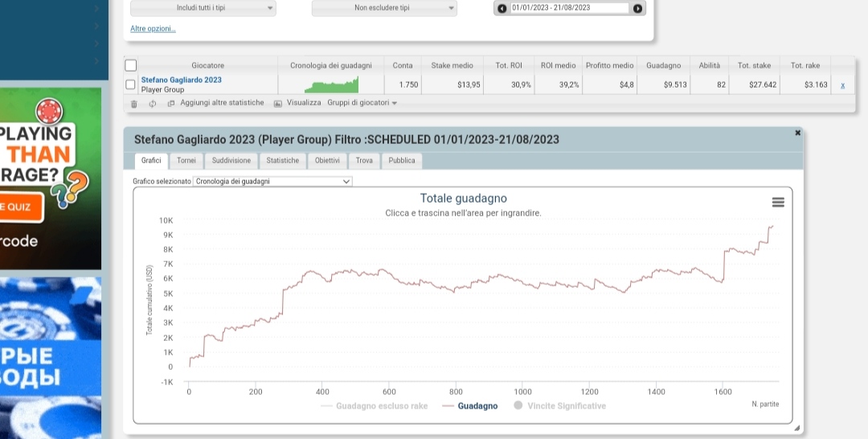
Task: Sort by ROI medio column header
Action: pos(558,65)
